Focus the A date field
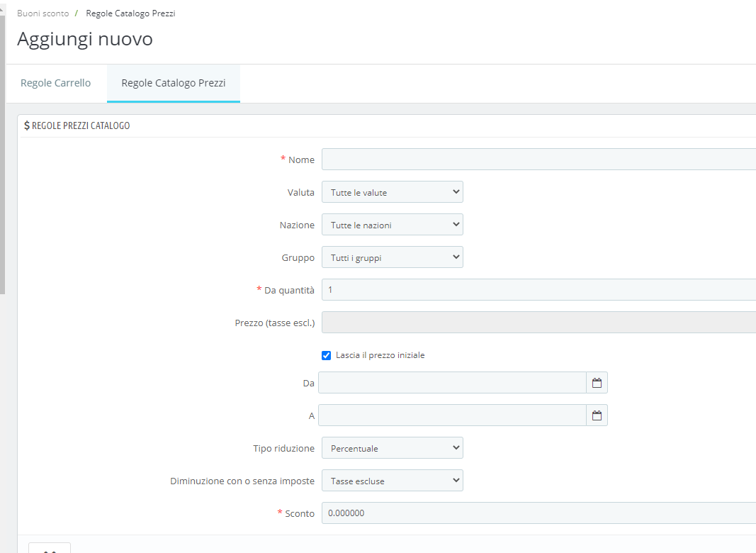The image size is (756, 553). 452,415
